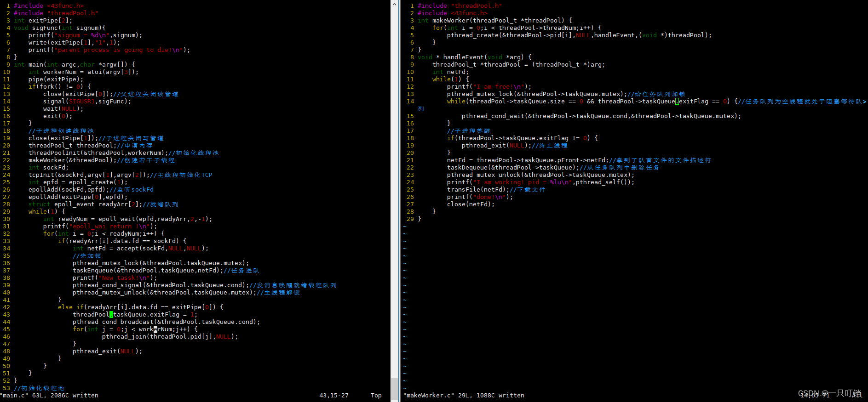Image resolution: width=868 pixels, height=402 pixels.
Task: Click '#include "threadPool.h"' in makeWorker.c
Action: pos(460,6)
